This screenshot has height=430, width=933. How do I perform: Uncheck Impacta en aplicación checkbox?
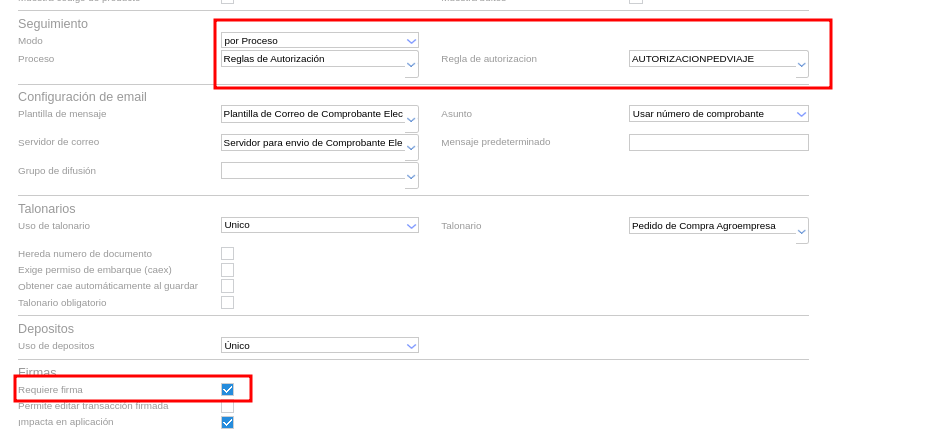pos(227,422)
